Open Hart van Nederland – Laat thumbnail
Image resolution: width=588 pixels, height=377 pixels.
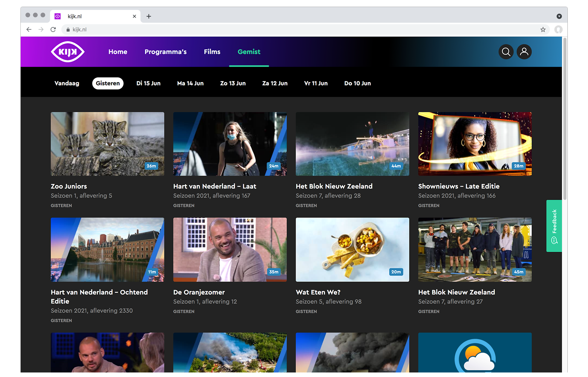pos(230,144)
